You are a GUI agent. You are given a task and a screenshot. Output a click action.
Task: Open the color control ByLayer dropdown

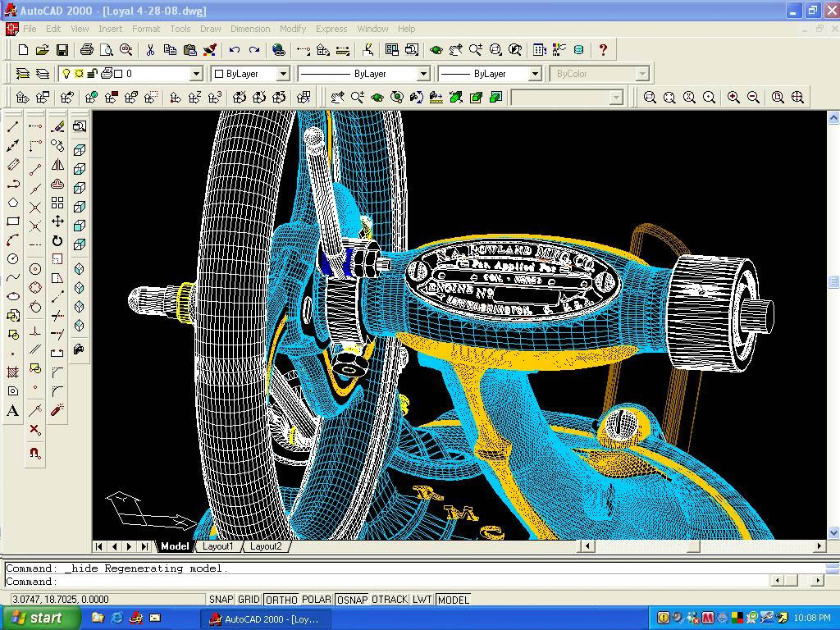[x=283, y=74]
